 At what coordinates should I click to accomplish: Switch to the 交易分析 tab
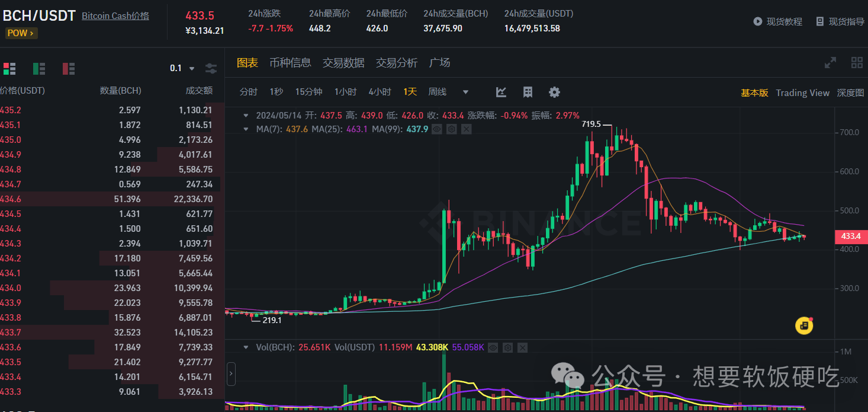pyautogui.click(x=397, y=63)
